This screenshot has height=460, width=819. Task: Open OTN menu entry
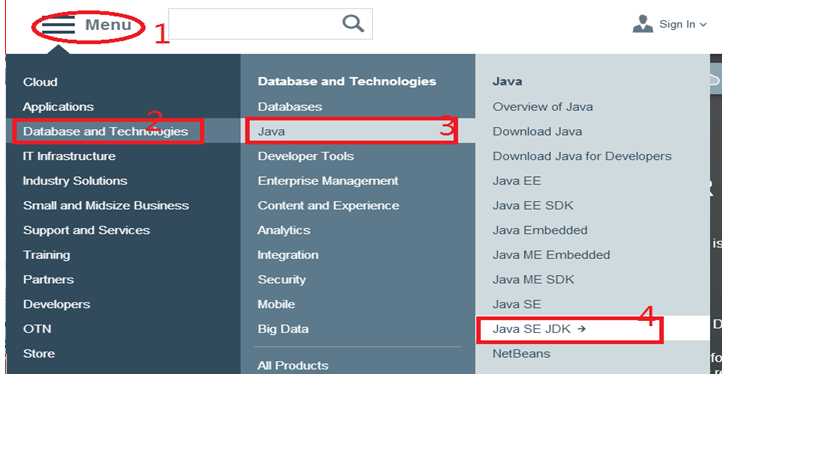tap(37, 329)
